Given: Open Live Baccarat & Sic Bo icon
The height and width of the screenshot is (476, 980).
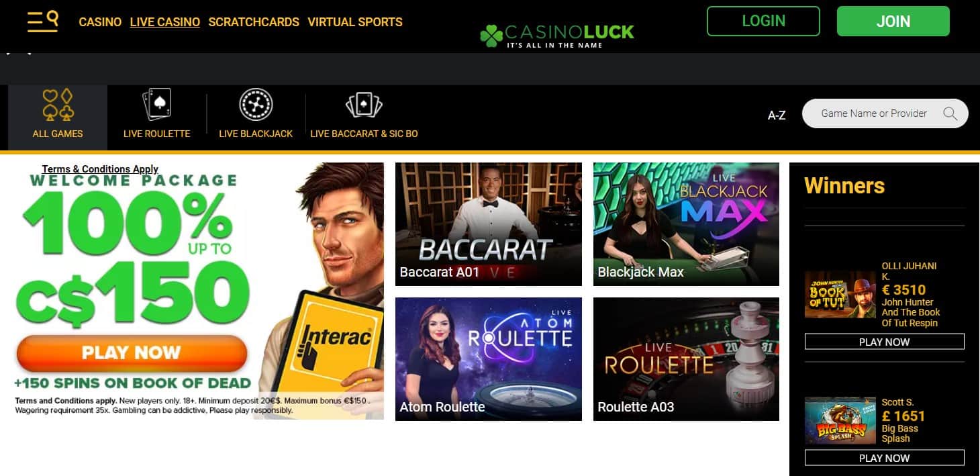Looking at the screenshot, I should click(x=364, y=105).
